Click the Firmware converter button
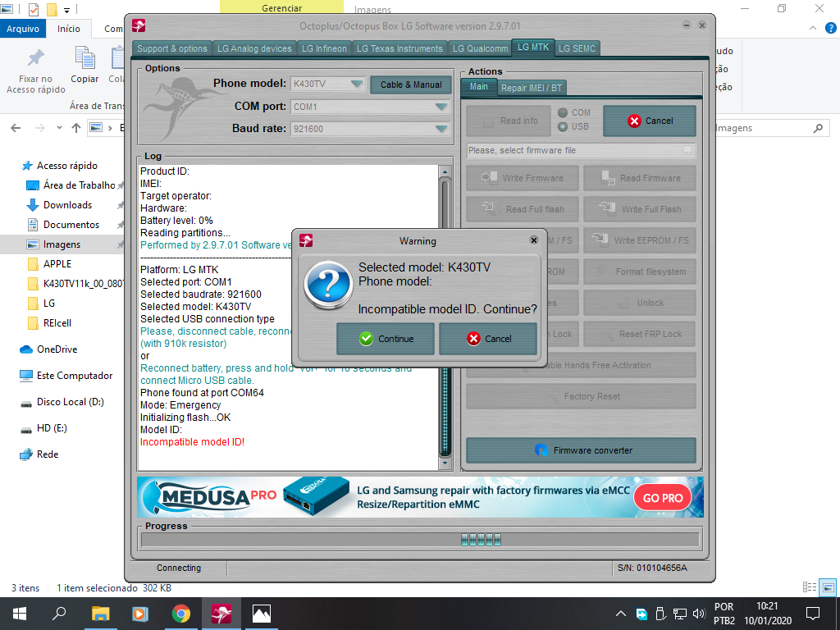 pos(582,450)
